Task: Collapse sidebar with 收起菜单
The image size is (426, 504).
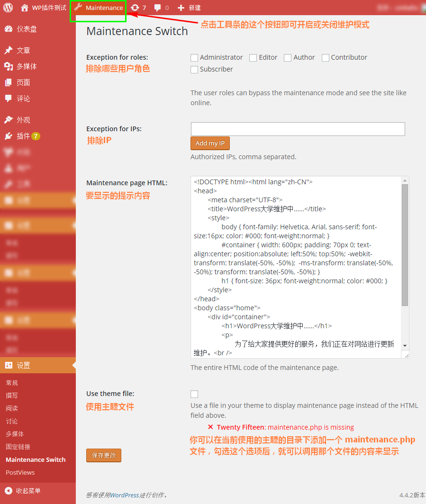Action: tap(28, 491)
